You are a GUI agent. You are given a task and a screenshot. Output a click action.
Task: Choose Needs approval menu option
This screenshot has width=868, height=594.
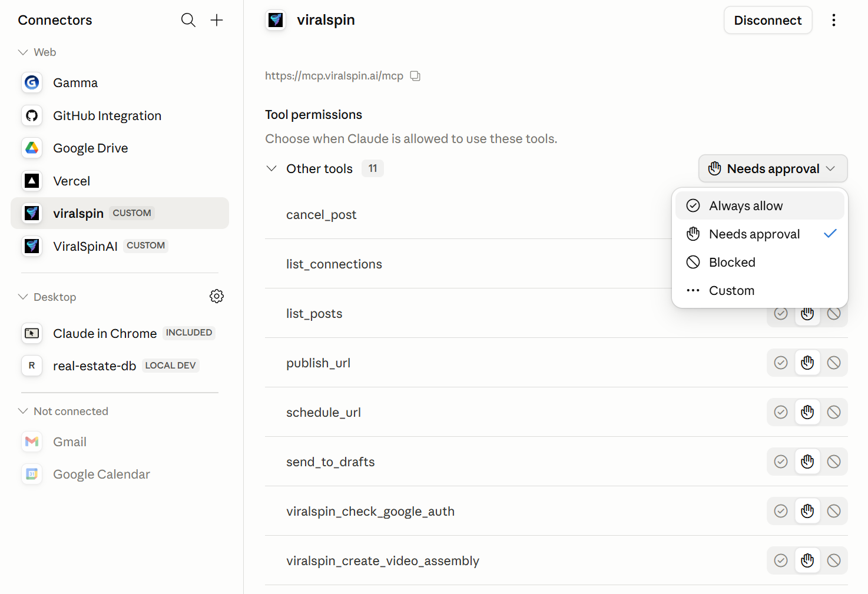760,234
